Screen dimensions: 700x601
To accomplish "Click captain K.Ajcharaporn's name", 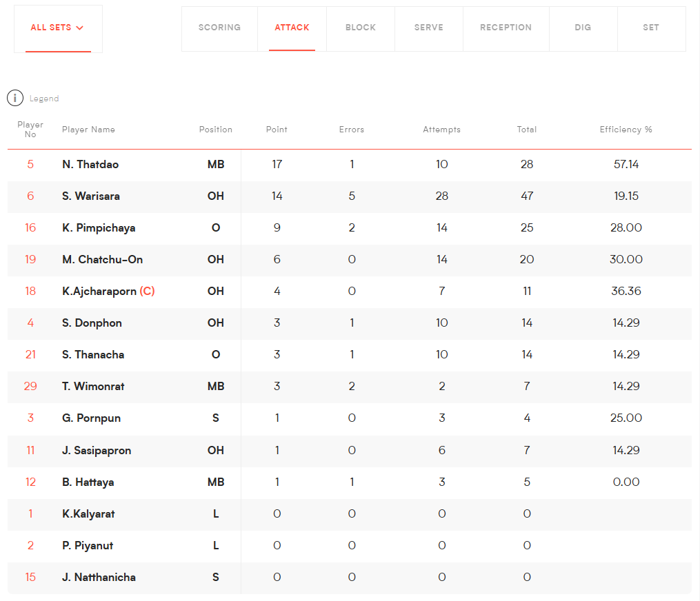I will click(x=99, y=292).
